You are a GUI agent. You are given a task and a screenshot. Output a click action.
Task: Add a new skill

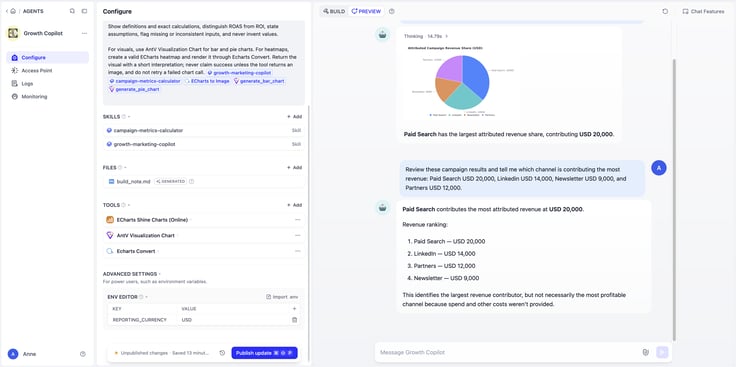pos(294,117)
